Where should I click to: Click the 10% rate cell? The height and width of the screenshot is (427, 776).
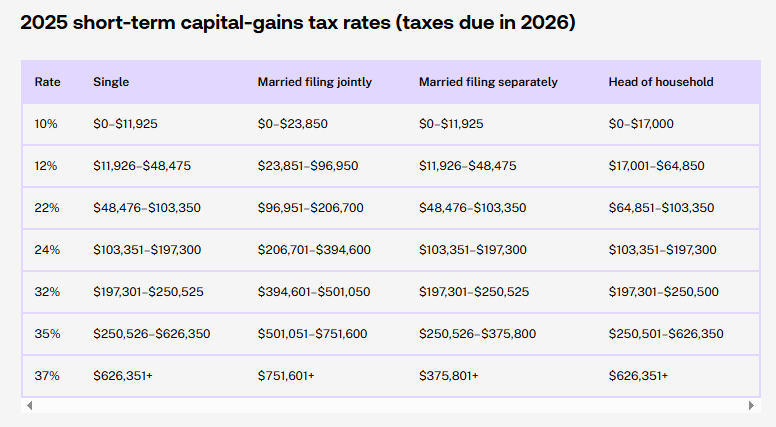click(x=47, y=124)
